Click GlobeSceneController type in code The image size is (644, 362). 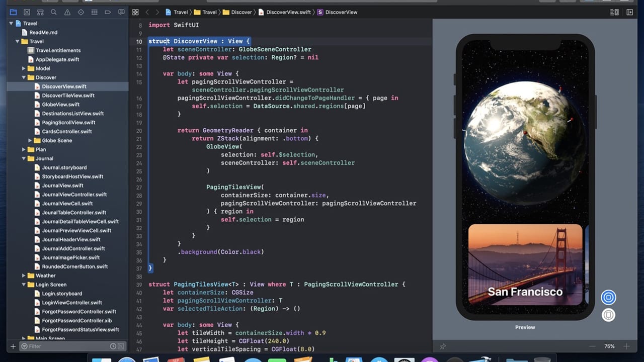point(275,49)
